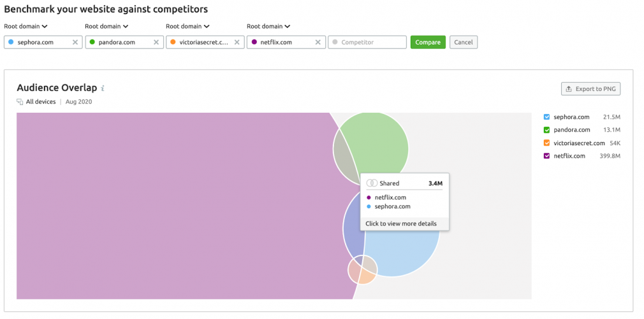Expand the Root domain dropdown above pandora.com
The height and width of the screenshot is (319, 644).
tap(106, 26)
